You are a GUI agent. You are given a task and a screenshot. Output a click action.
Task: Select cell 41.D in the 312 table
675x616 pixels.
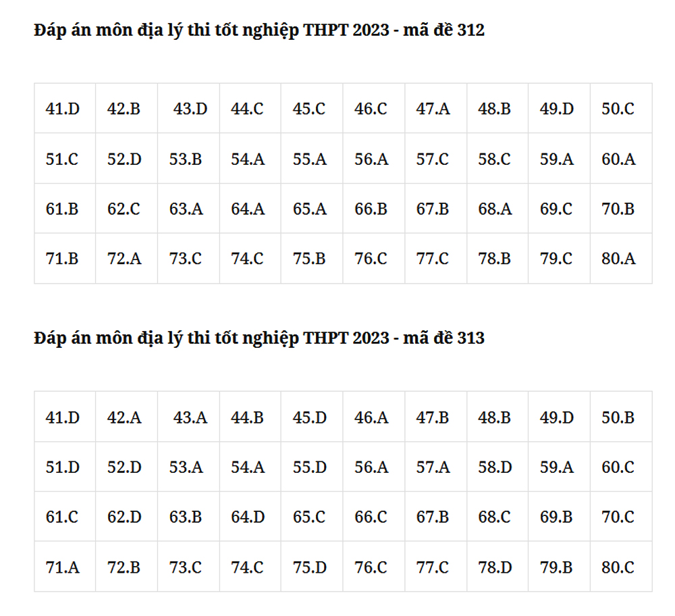(65, 109)
